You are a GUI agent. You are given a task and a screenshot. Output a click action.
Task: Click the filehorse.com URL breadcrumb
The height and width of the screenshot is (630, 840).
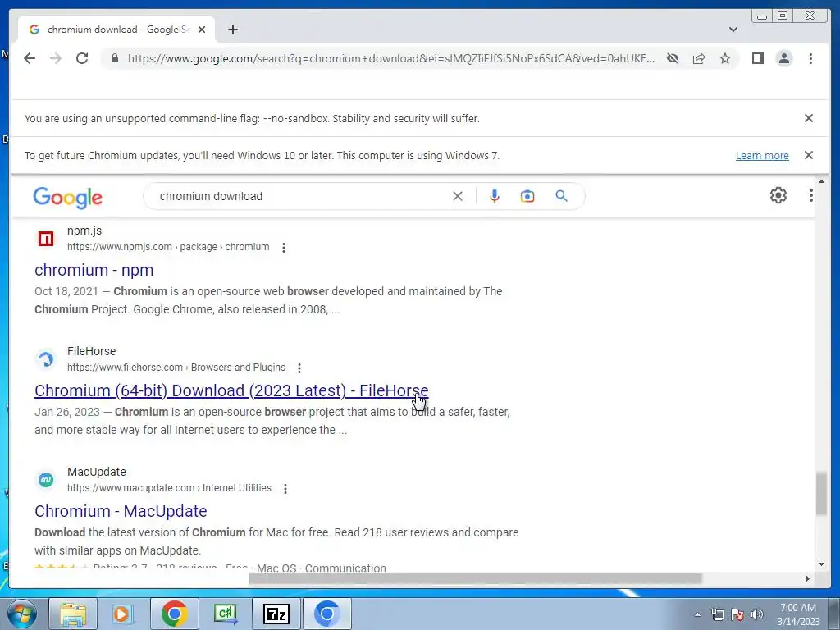176,367
